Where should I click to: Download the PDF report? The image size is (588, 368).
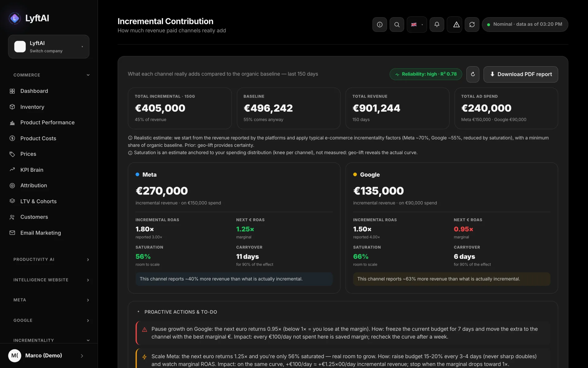(x=521, y=74)
